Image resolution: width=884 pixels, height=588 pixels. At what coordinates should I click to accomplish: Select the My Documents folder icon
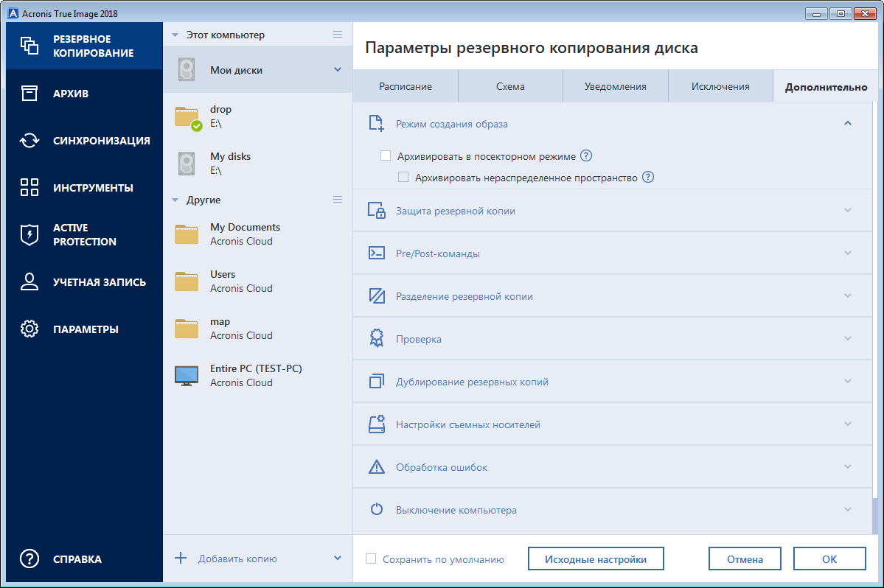point(186,234)
